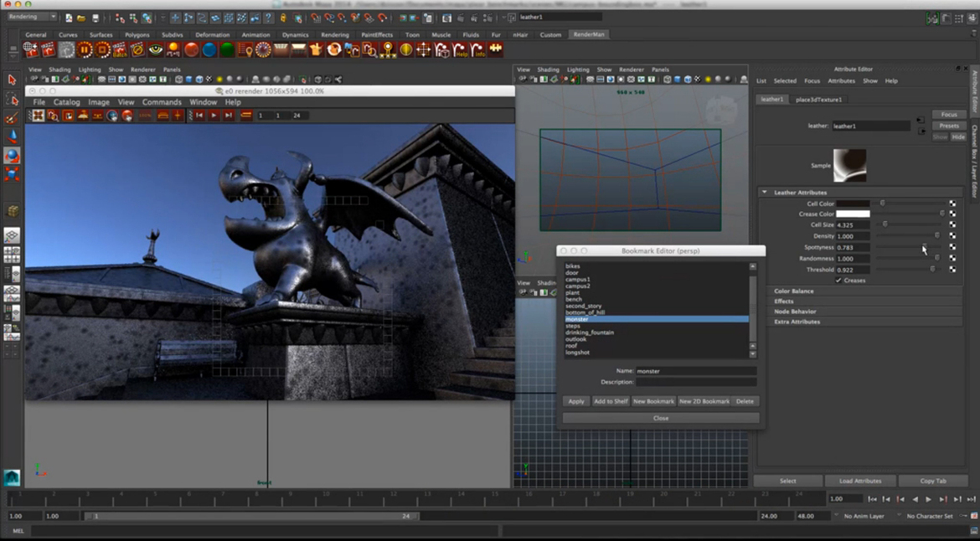Click the eye icon on the RenderMan shelf
The height and width of the screenshot is (541, 980).
[x=156, y=49]
